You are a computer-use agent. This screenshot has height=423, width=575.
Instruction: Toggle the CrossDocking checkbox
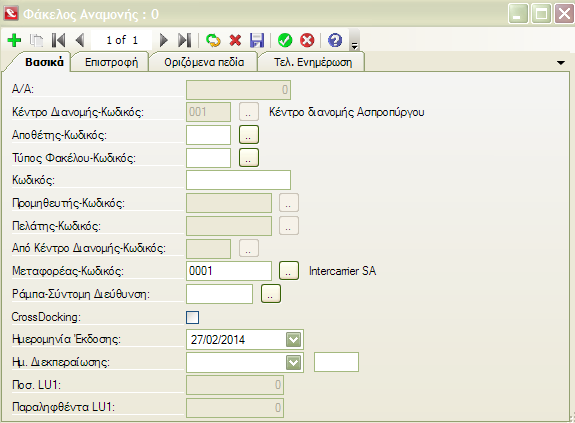coord(193,317)
